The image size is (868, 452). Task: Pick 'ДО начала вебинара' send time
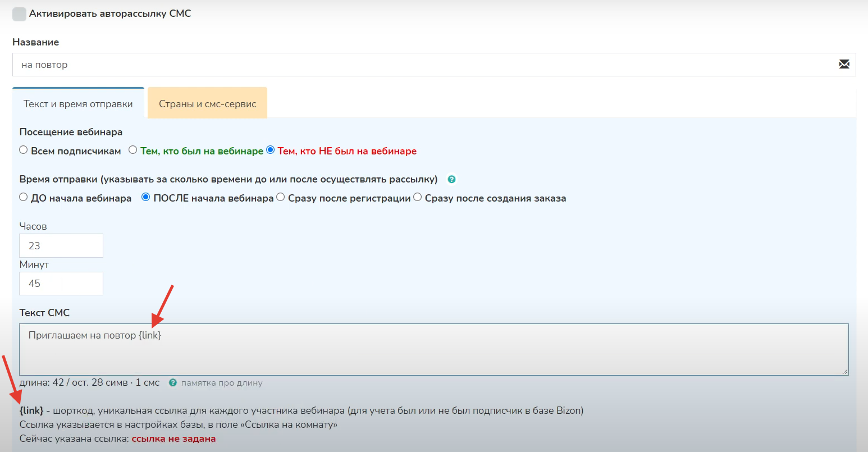coord(24,197)
